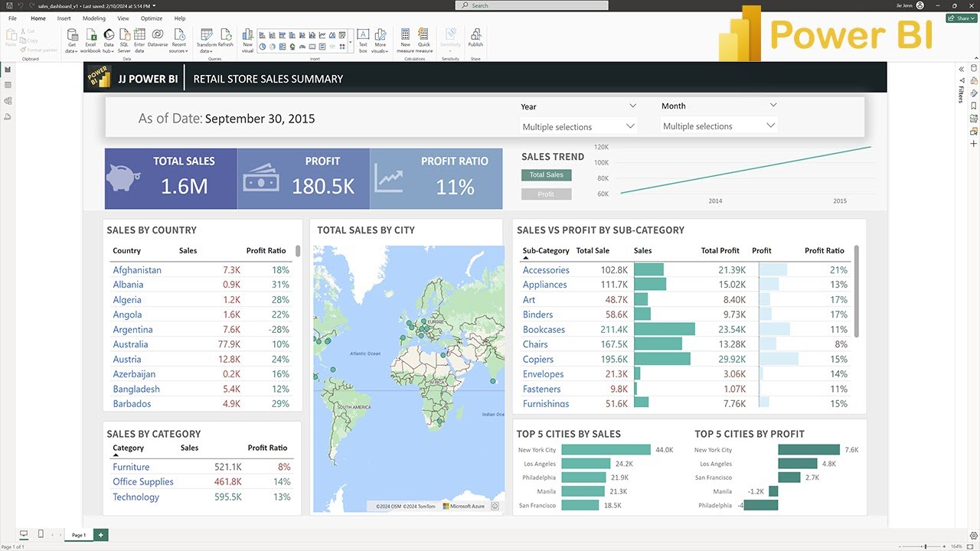Click the Technology category row

[202, 497]
